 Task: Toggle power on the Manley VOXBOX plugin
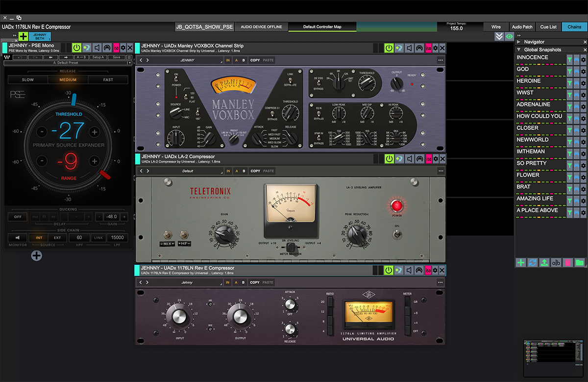[389, 48]
